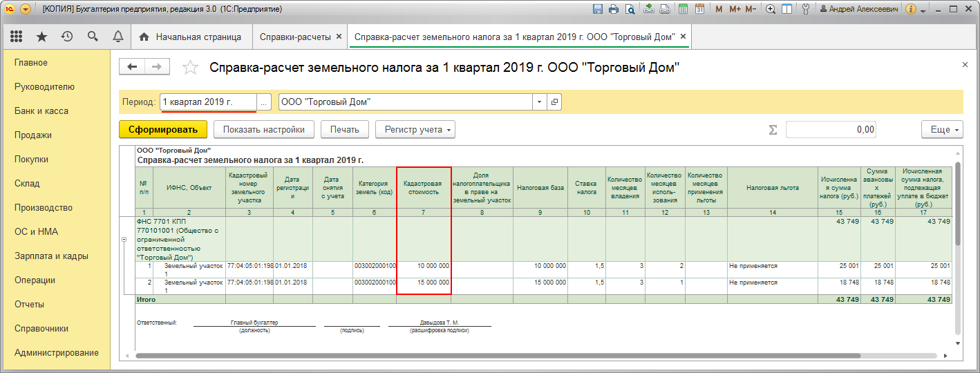Open the Зарплата и кадры section

(x=51, y=256)
